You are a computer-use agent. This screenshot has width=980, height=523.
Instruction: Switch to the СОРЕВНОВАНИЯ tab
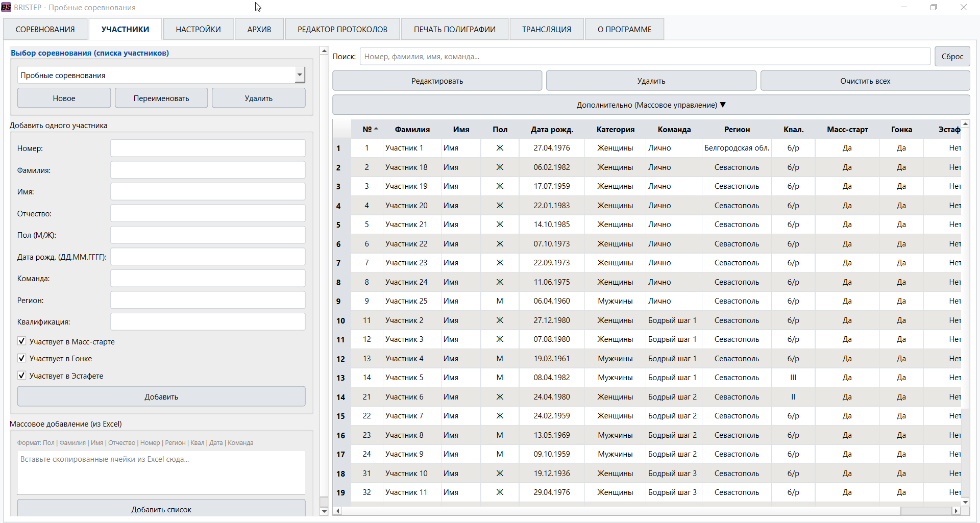45,29
